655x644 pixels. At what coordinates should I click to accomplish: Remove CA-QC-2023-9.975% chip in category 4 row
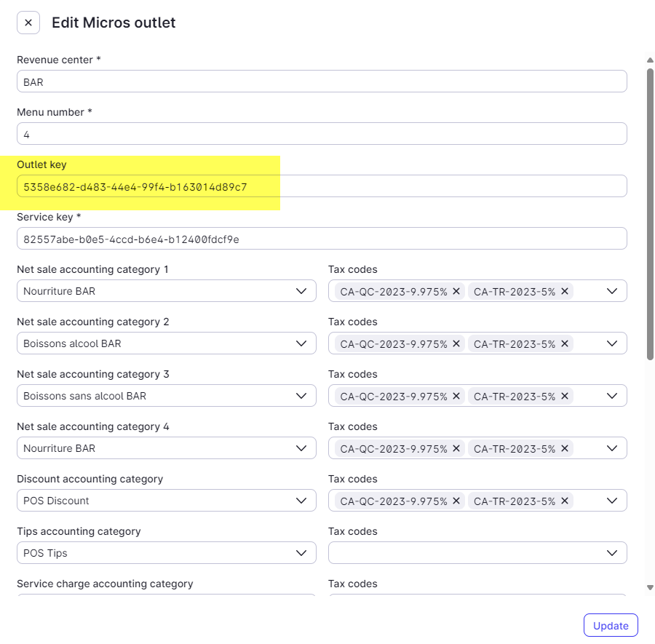[456, 448]
